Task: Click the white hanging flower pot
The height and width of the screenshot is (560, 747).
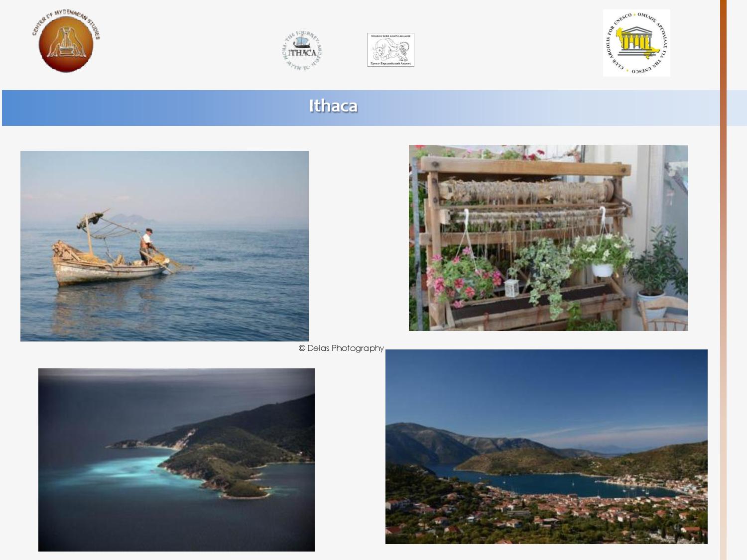Action: click(x=602, y=269)
